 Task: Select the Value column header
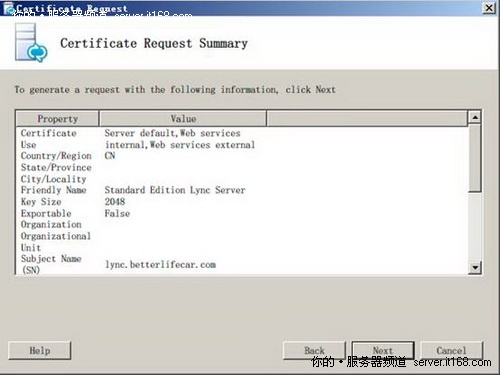click(183, 119)
